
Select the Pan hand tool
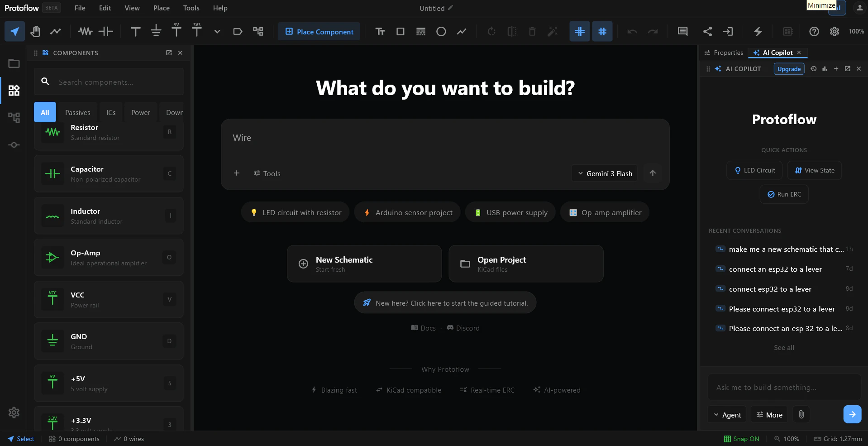point(35,31)
